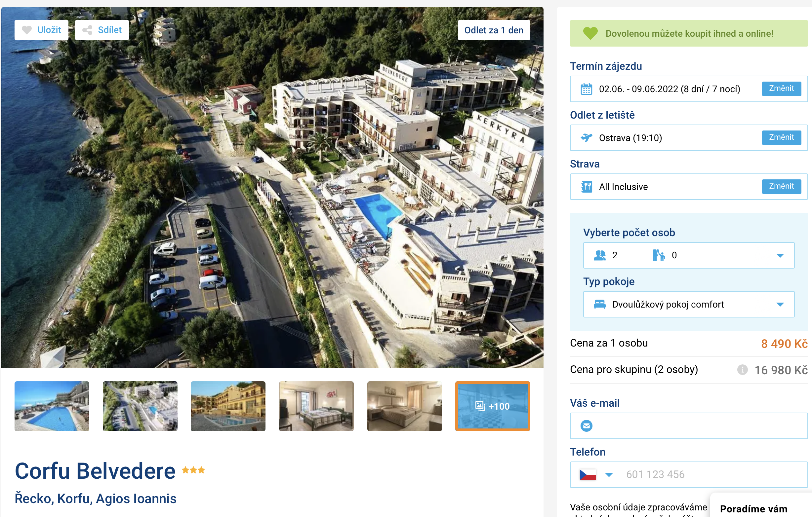Change the departure airport with Změnit

(x=781, y=137)
